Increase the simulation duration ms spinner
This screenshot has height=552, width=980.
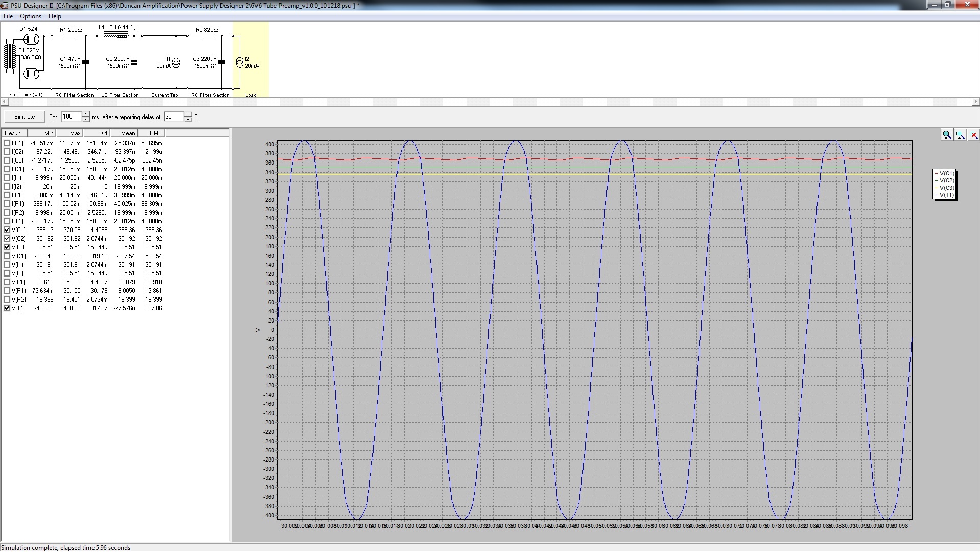86,114
